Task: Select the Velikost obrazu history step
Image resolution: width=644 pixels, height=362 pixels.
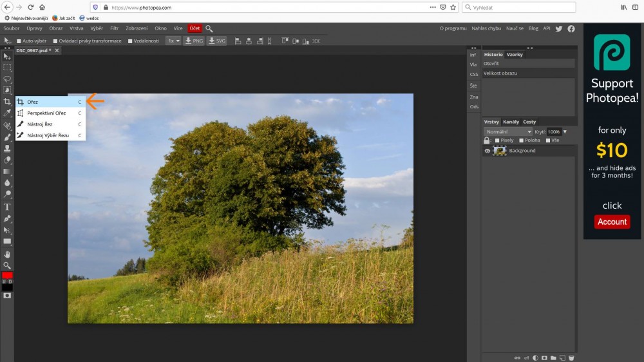Action: click(x=500, y=73)
